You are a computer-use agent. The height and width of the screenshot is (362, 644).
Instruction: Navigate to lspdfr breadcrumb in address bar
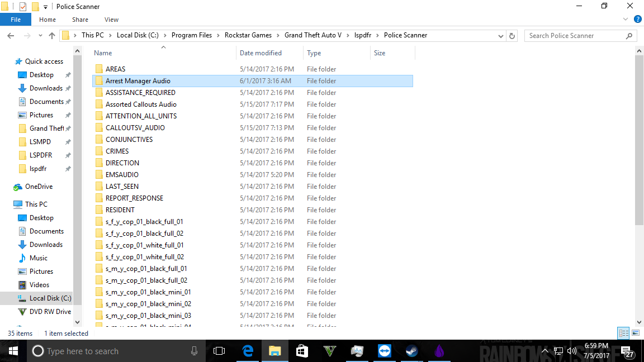363,35
